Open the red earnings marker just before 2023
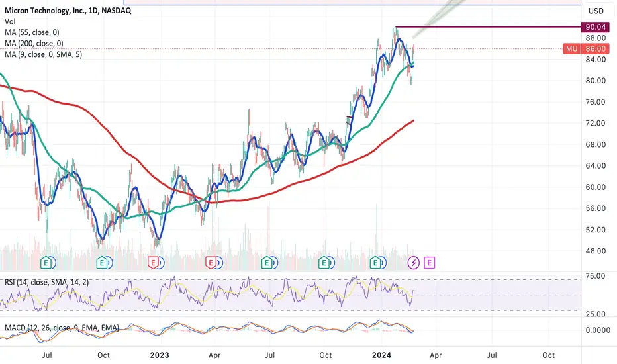617x364 pixels. (x=153, y=263)
